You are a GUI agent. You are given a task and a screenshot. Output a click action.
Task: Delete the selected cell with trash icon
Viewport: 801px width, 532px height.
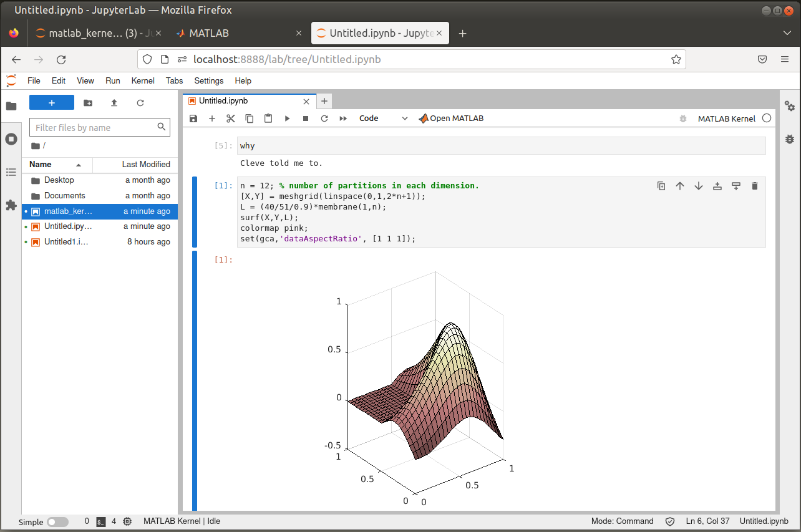(755, 186)
